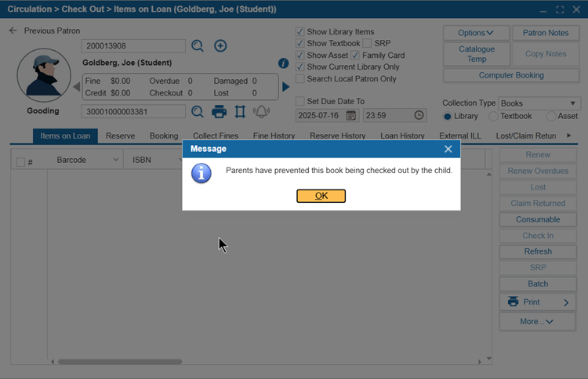Toggle Show Textbook checkbox
The width and height of the screenshot is (588, 379).
coord(299,43)
